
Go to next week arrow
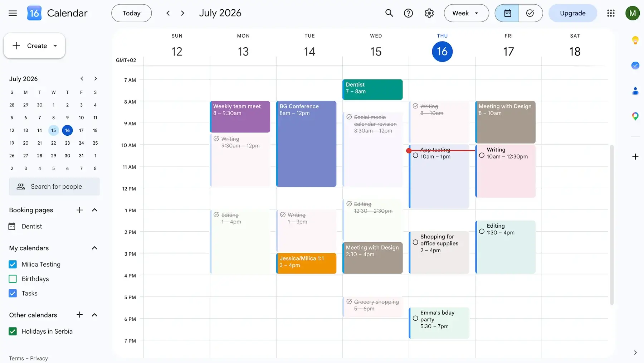pos(182,13)
